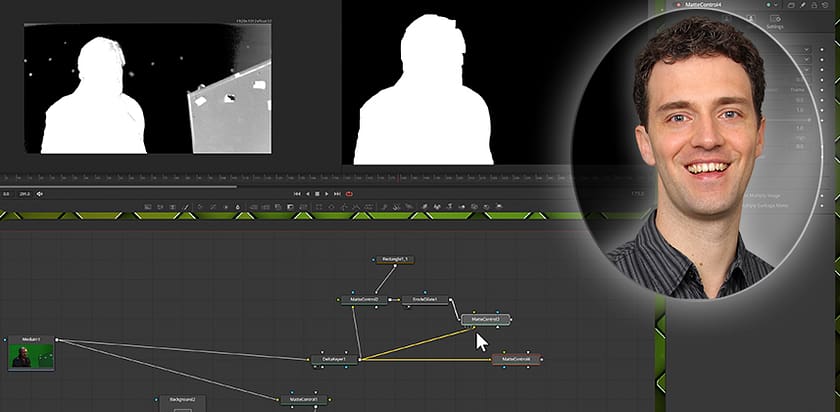Click the Frame value field in Inspector

point(797,90)
